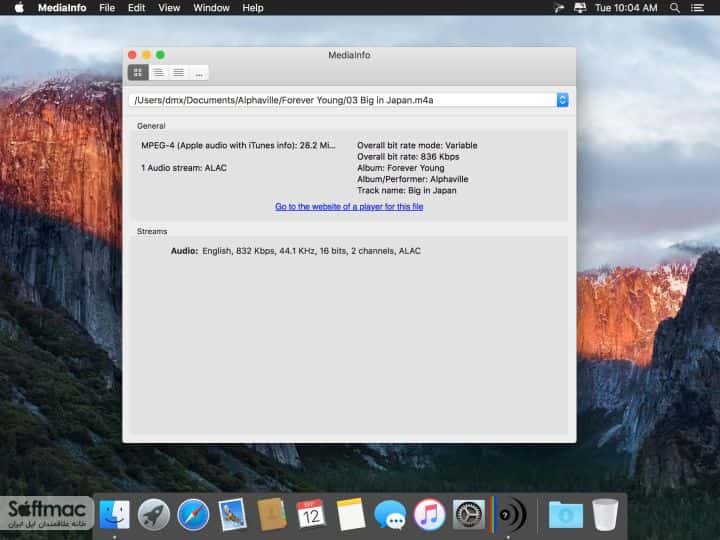The width and height of the screenshot is (720, 540).
Task: Open the Downloads folder in dock
Action: tap(566, 515)
